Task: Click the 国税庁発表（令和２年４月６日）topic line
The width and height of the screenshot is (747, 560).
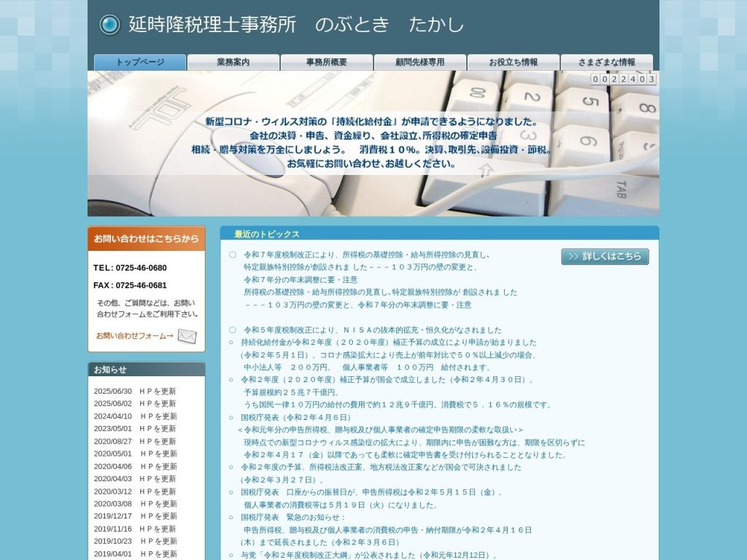Action: [x=296, y=418]
